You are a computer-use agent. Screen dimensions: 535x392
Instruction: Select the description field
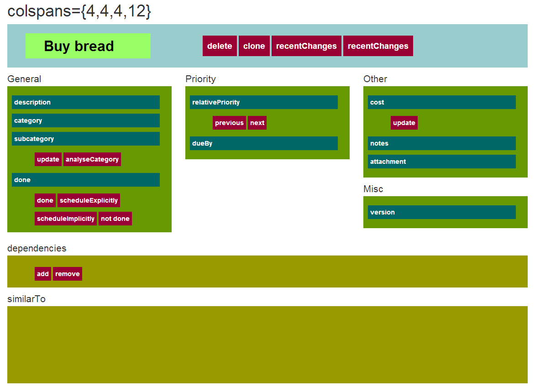[x=86, y=102]
